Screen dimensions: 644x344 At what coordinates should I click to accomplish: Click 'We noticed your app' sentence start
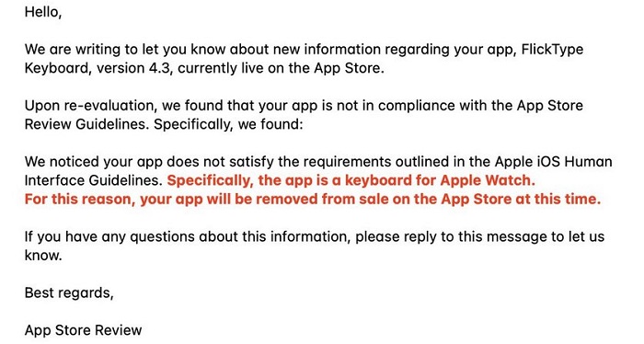click(x=94, y=162)
